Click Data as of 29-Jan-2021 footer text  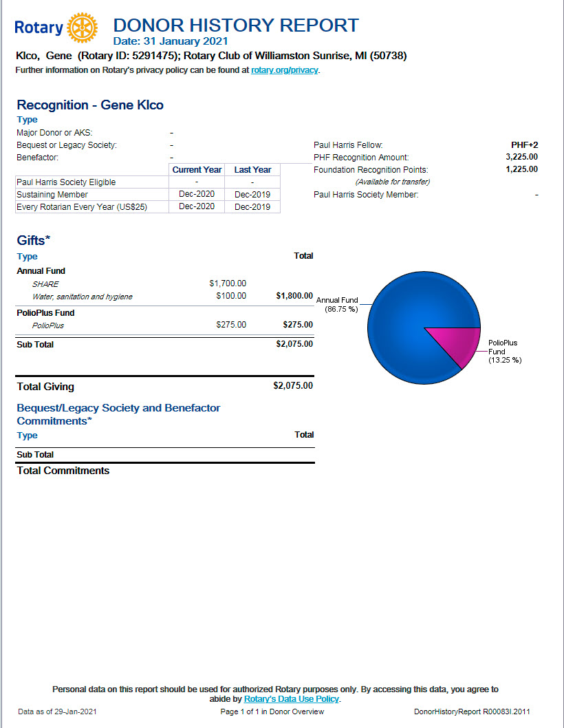tap(57, 711)
